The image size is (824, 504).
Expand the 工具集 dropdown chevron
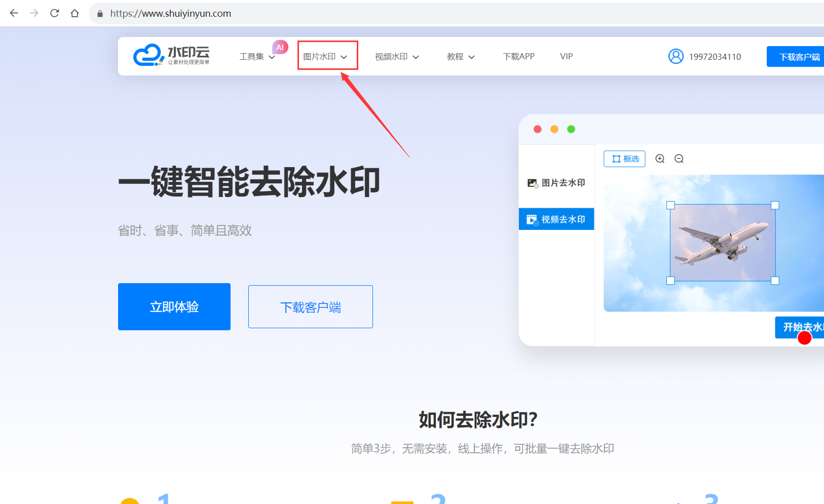(x=272, y=57)
